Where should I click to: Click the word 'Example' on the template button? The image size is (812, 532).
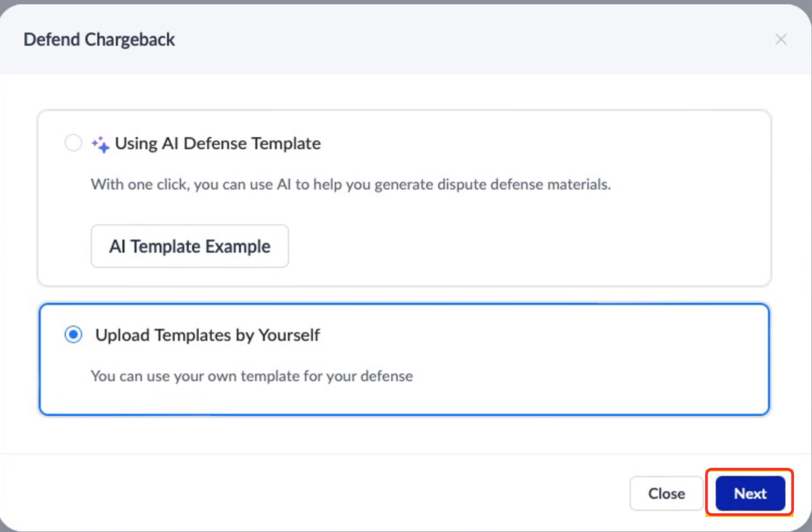[238, 247]
